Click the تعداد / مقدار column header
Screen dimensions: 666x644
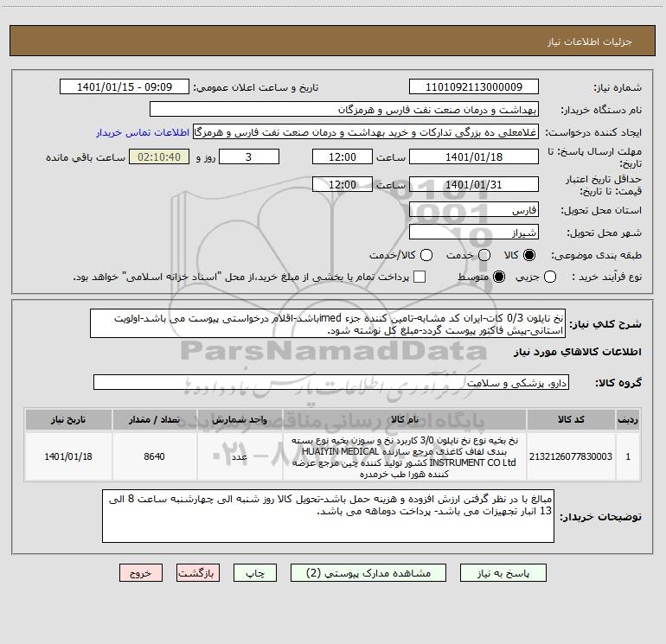(154, 420)
